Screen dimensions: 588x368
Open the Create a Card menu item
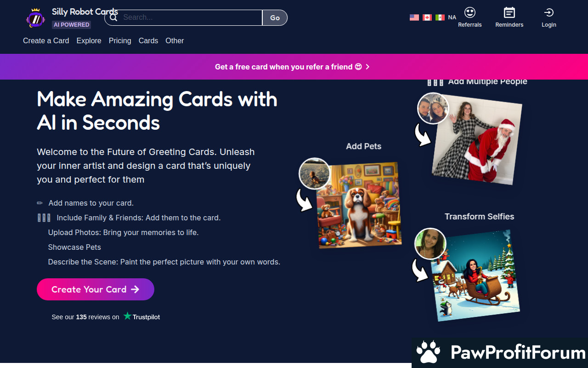pyautogui.click(x=46, y=40)
